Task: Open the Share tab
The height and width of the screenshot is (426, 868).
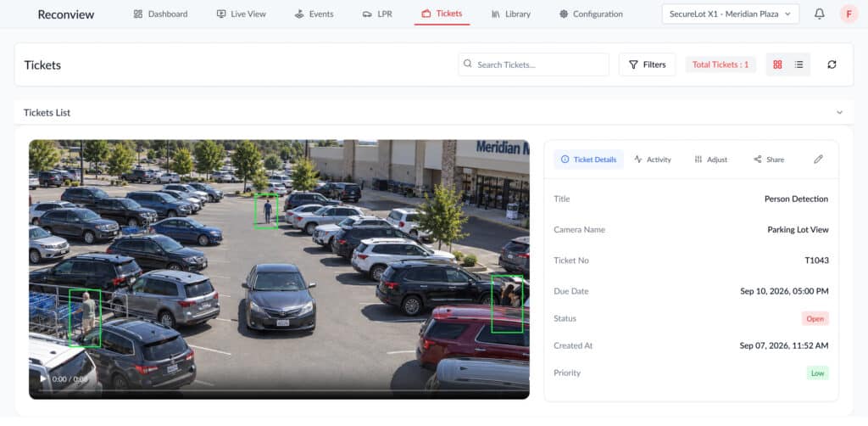Action: (x=768, y=159)
